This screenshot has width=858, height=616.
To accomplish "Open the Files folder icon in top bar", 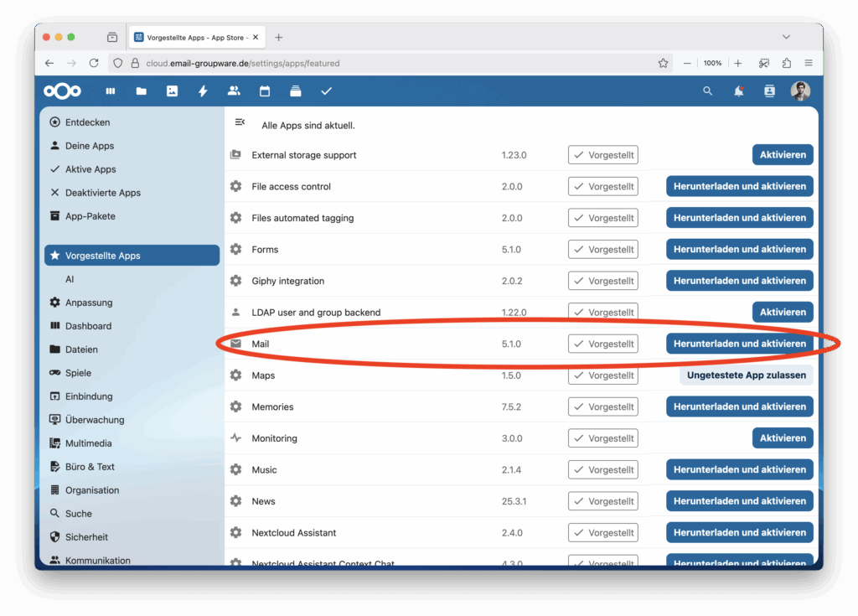I will click(x=141, y=91).
